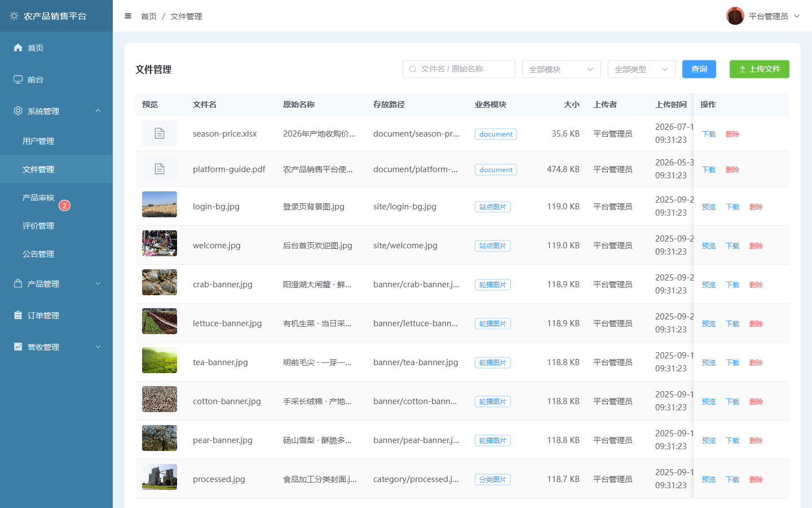Image resolution: width=812 pixels, height=508 pixels.
Task: Click the green 上传文件 button
Action: tap(760, 69)
